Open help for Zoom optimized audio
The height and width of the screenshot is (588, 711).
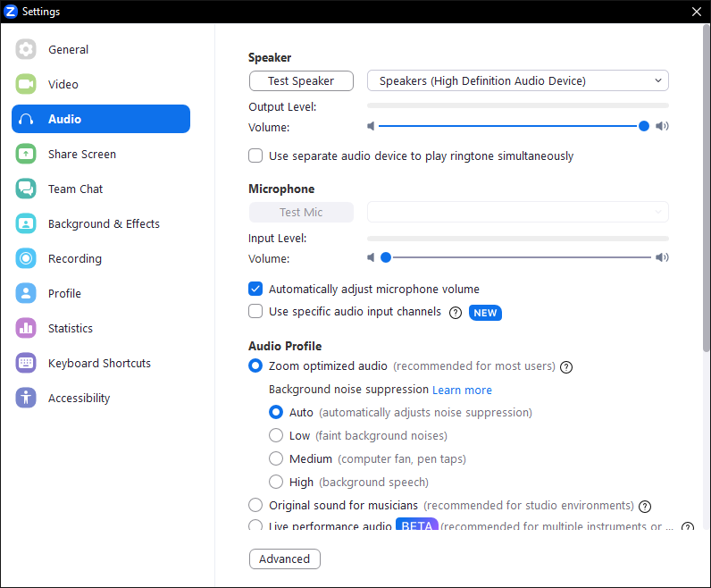[566, 367]
